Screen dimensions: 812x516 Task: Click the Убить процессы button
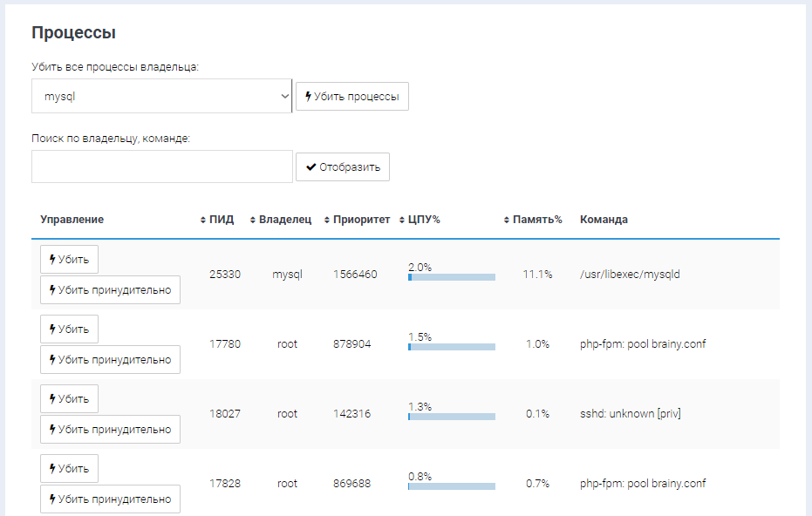click(351, 97)
